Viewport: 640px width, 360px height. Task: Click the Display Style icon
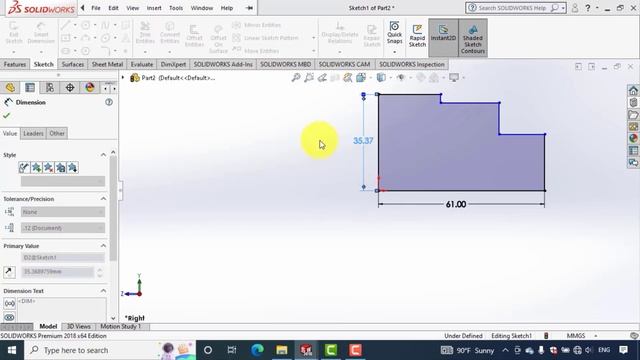tap(381, 77)
